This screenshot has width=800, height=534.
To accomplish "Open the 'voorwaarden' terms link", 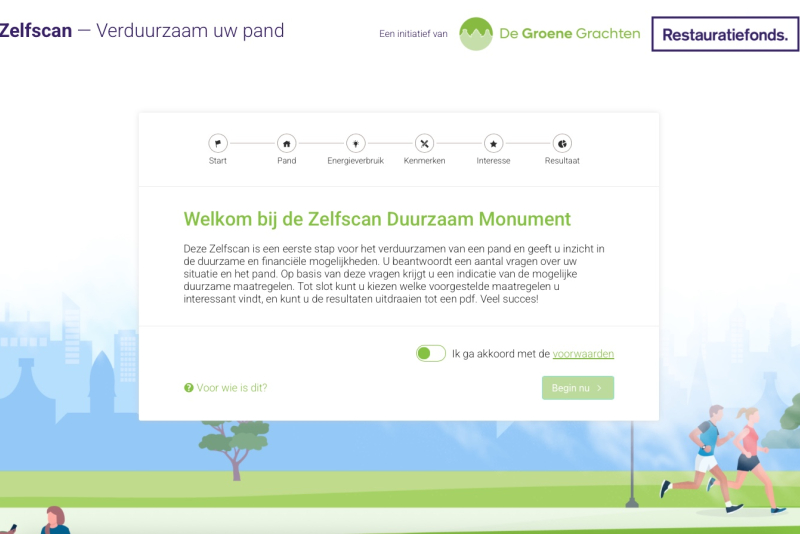I will click(x=583, y=354).
